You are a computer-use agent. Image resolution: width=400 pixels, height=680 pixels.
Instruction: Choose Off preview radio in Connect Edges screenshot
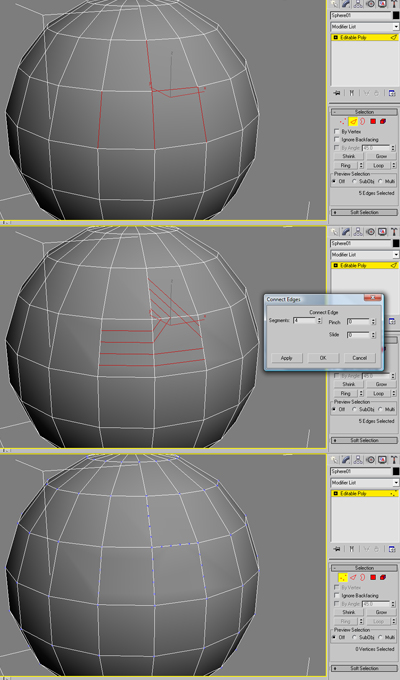[x=334, y=409]
